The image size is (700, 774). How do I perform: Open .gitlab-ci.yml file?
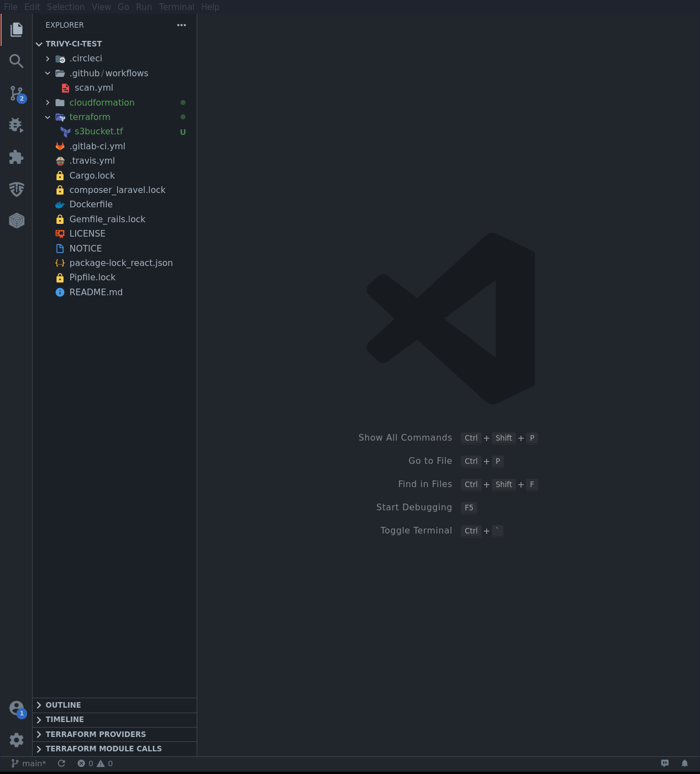pyautogui.click(x=114, y=146)
